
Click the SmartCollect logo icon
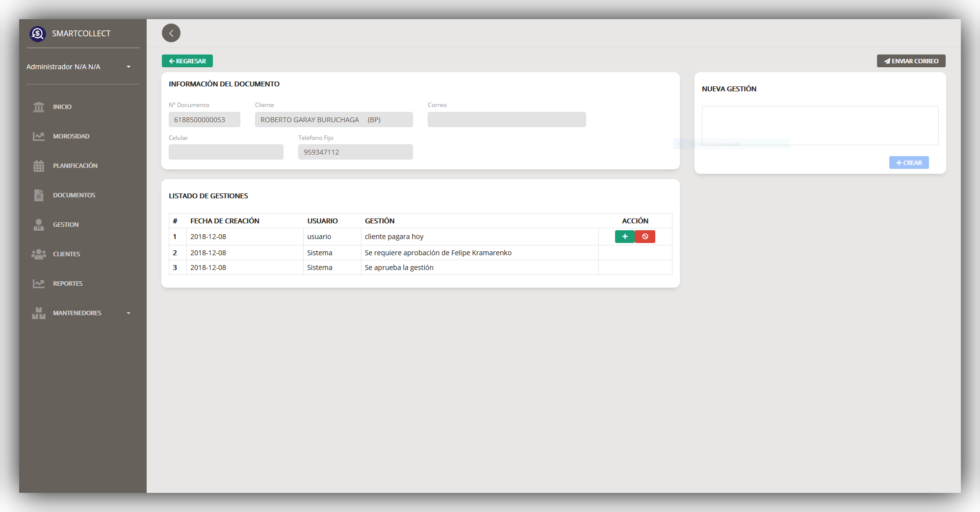tap(38, 34)
